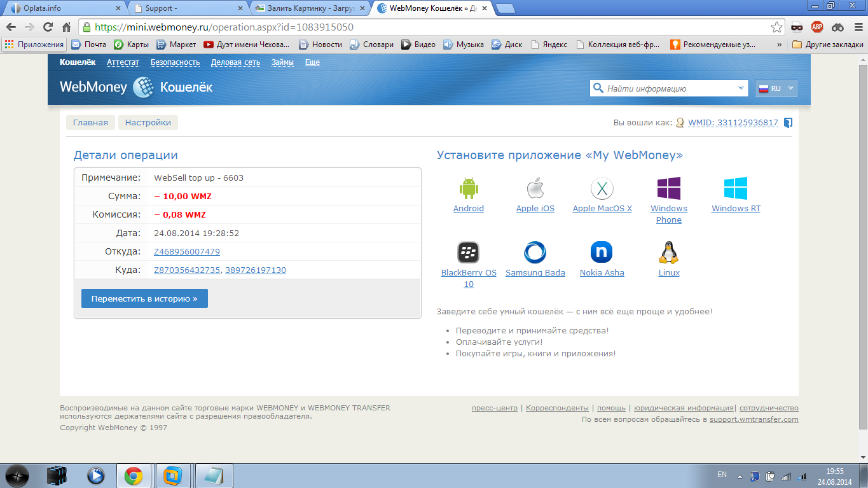This screenshot has width=868, height=488.
Task: Open the media player taskbar icon
Action: (x=95, y=475)
